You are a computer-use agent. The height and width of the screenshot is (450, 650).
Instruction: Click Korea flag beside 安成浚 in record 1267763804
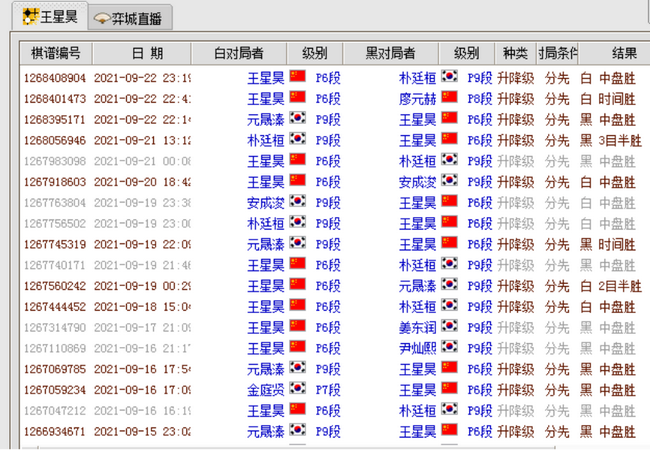click(x=298, y=201)
